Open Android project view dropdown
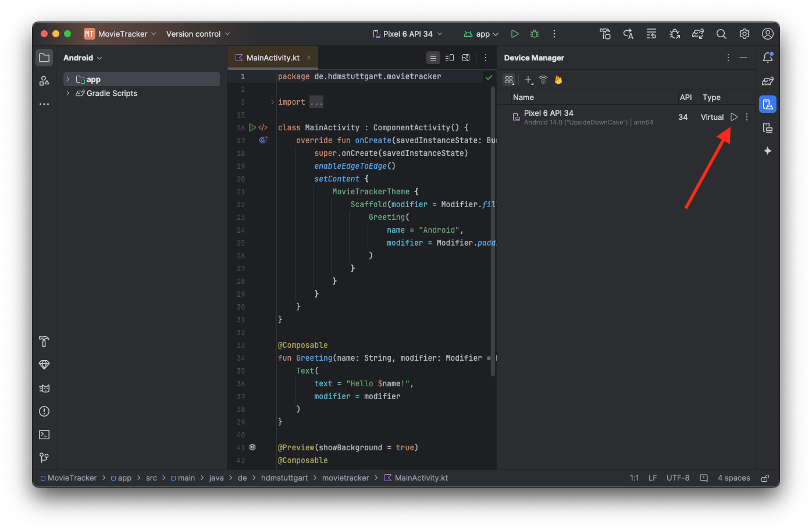 [x=83, y=58]
